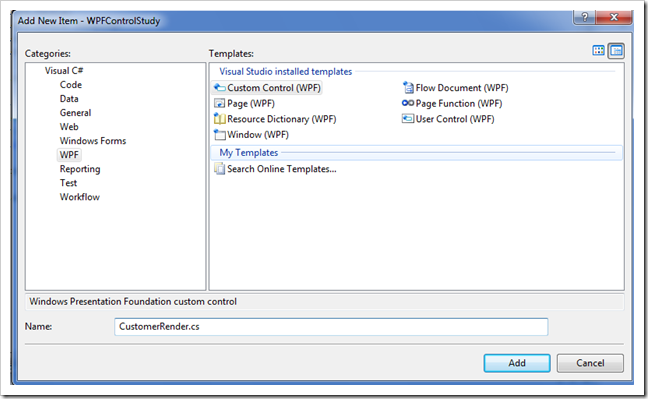The height and width of the screenshot is (399, 648).
Task: Close the Add New Item dialog
Action: (614, 17)
